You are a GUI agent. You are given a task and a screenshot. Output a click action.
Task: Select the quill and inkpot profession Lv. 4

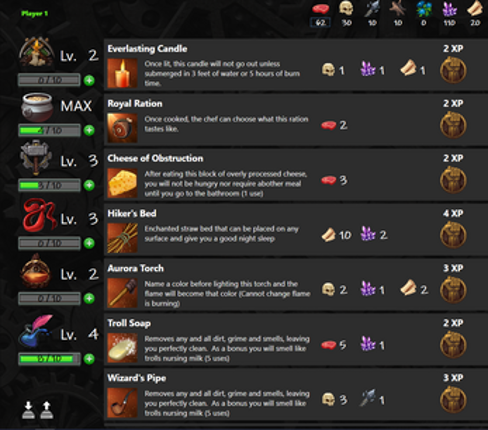click(37, 331)
